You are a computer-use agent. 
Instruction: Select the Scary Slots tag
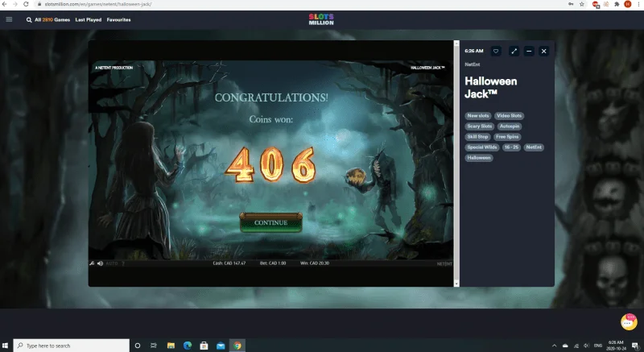coord(479,126)
